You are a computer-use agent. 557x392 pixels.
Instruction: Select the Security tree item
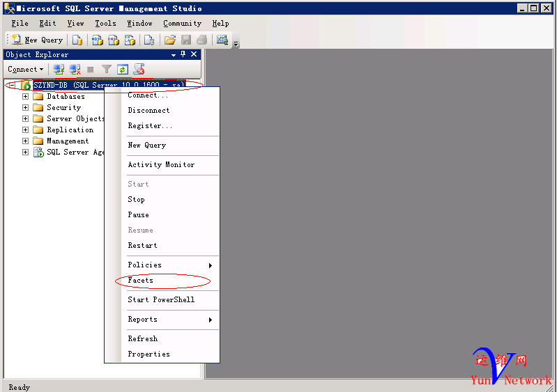(64, 107)
